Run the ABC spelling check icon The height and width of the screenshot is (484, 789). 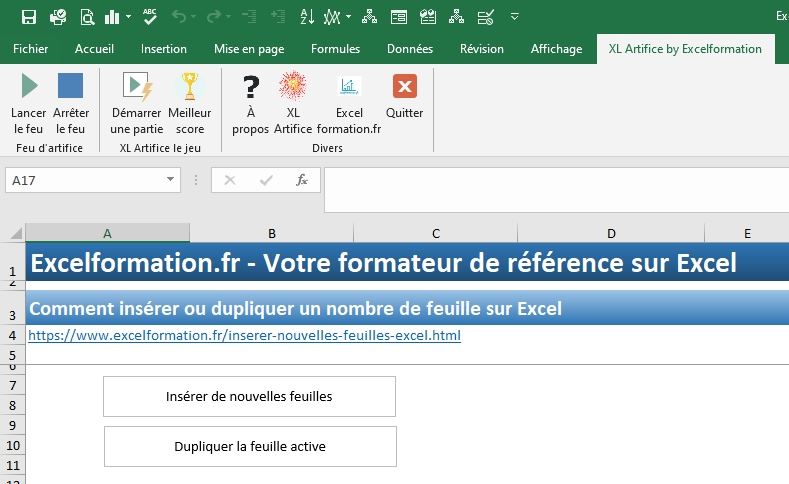pyautogui.click(x=149, y=17)
